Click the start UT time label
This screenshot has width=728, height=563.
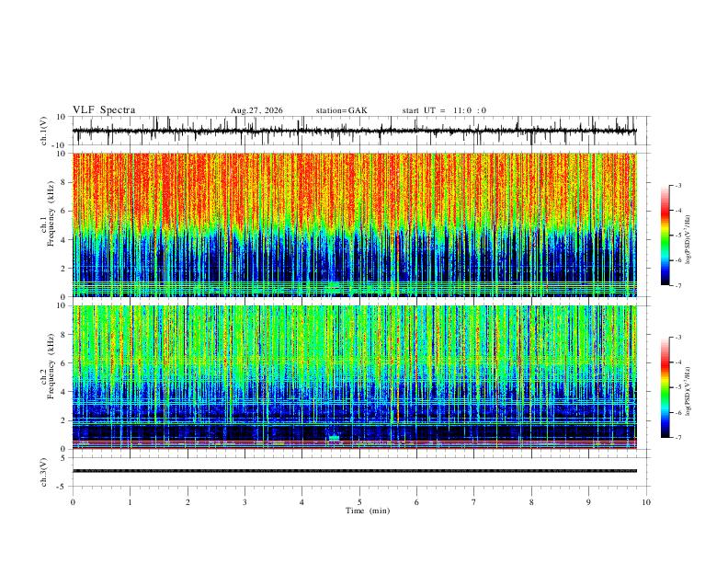[444, 110]
